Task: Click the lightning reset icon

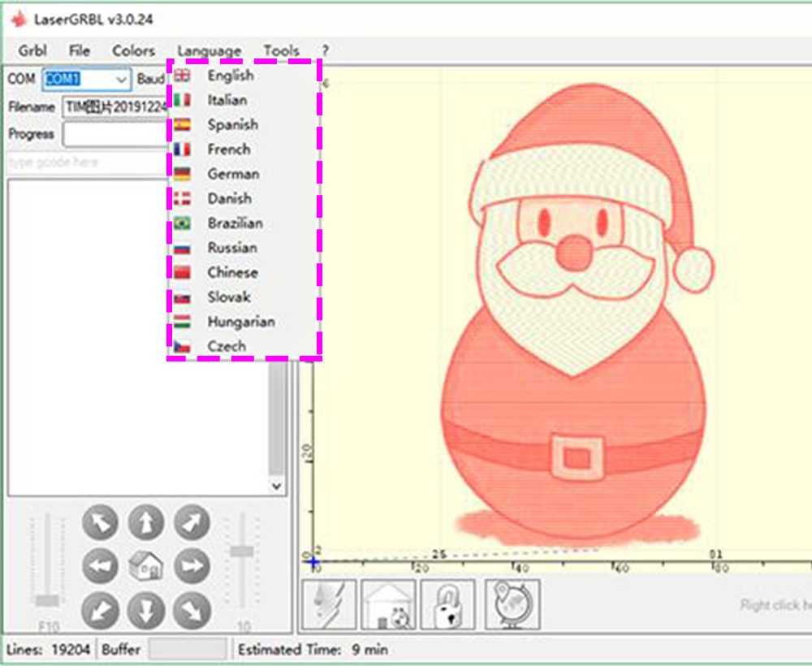Action: 329,604
